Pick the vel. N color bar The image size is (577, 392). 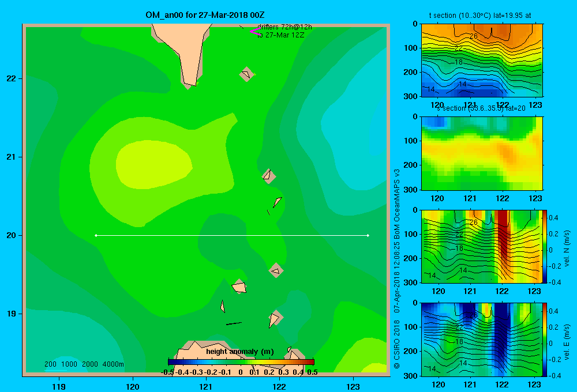545,246
